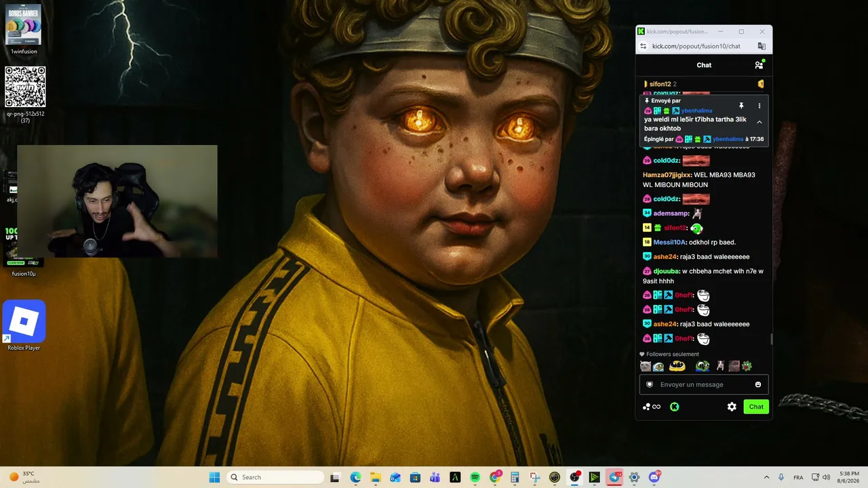Click Messil10A's username in chat
This screenshot has width=868, height=488.
(669, 242)
